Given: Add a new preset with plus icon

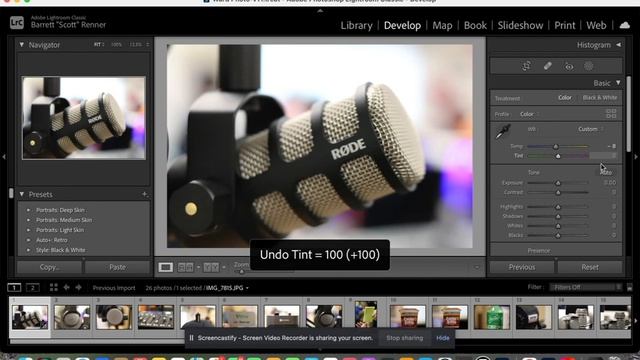Looking at the screenshot, I should 144,194.
